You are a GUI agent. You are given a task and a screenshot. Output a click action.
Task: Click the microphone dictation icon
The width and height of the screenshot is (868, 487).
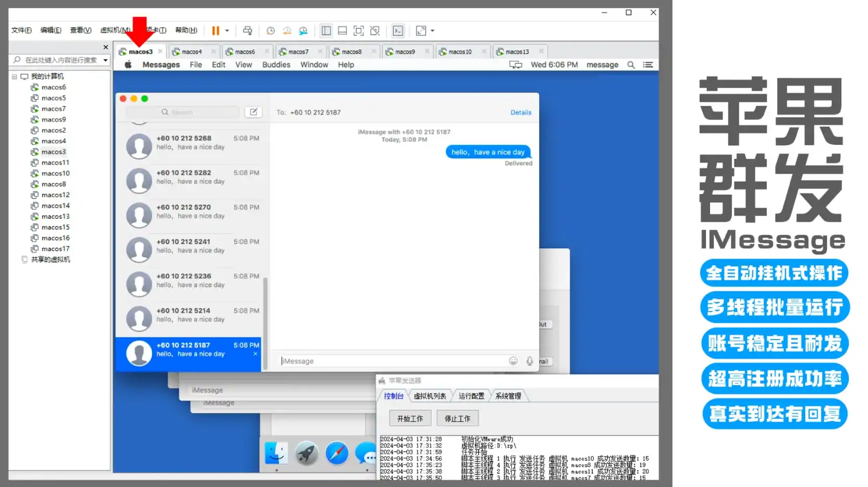[529, 361]
